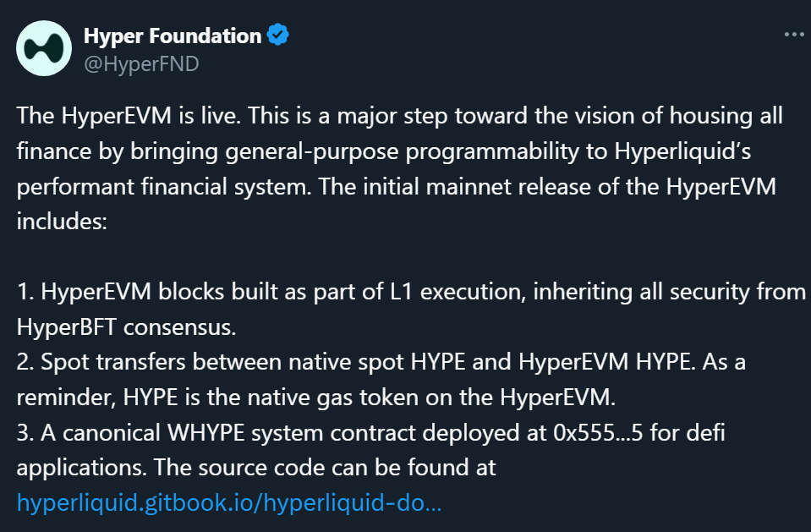Click the Hyper Foundation display name
The height and width of the screenshot is (532, 811).
pos(173,36)
